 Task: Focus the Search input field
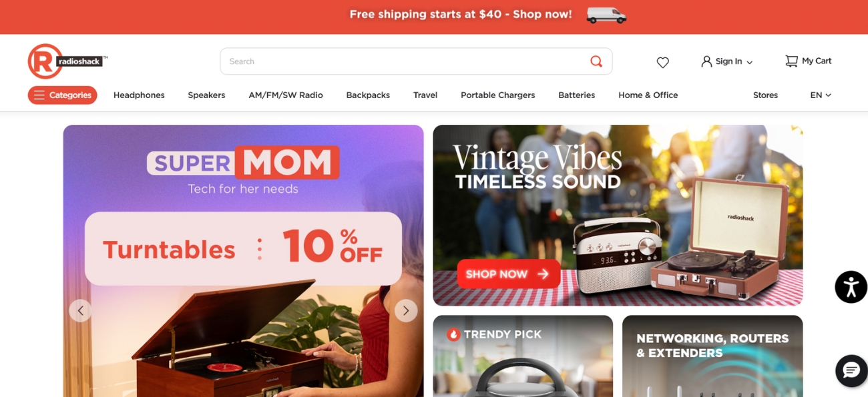click(x=404, y=61)
